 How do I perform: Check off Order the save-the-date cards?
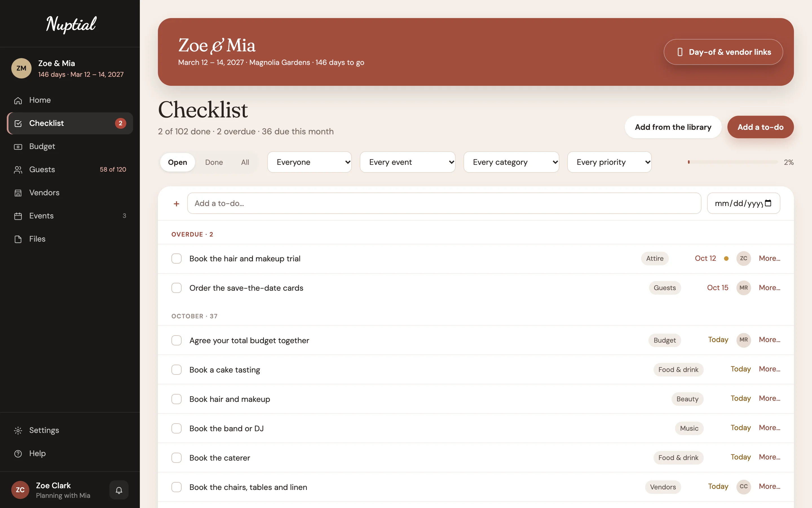[x=176, y=288]
